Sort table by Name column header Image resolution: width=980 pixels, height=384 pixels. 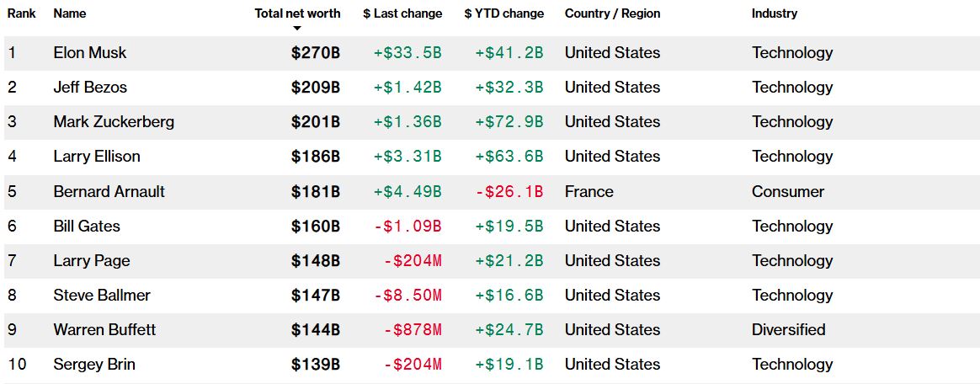point(69,13)
